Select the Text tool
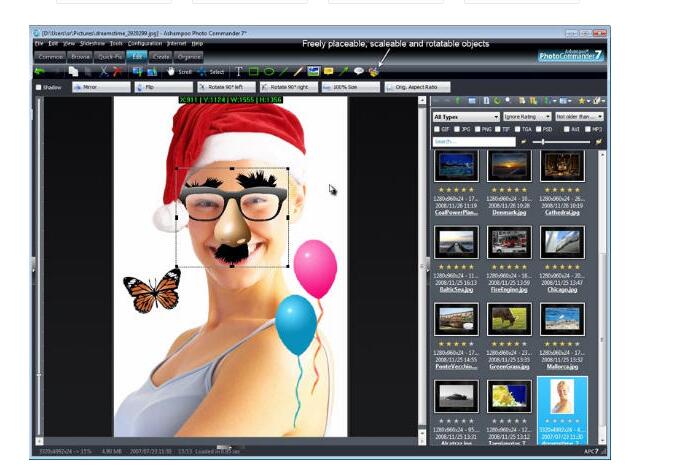The image size is (673, 467). tap(238, 72)
